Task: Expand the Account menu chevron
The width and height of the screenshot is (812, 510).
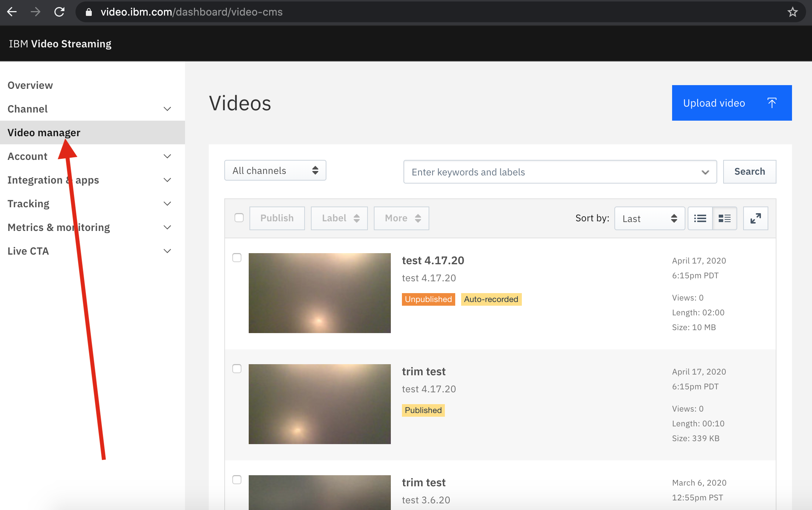Action: pos(167,156)
